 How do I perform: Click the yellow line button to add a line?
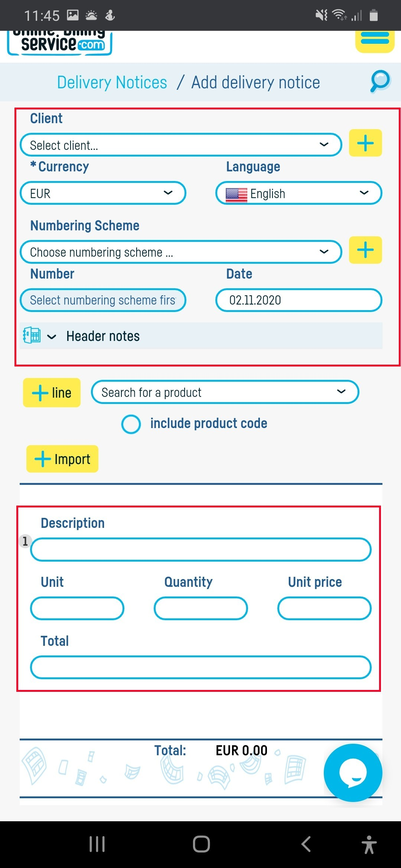[x=52, y=392]
